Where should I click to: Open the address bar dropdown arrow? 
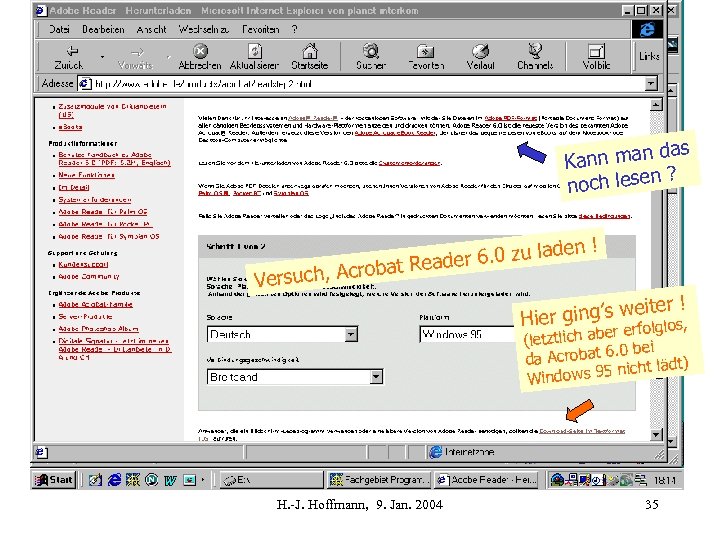point(651,84)
